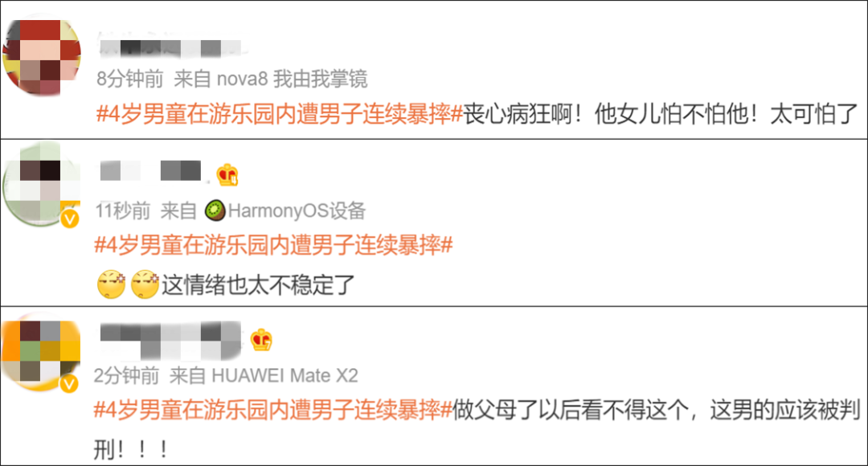868x466 pixels.
Task: Open the second commenter's blurred avatar
Action: [42, 184]
